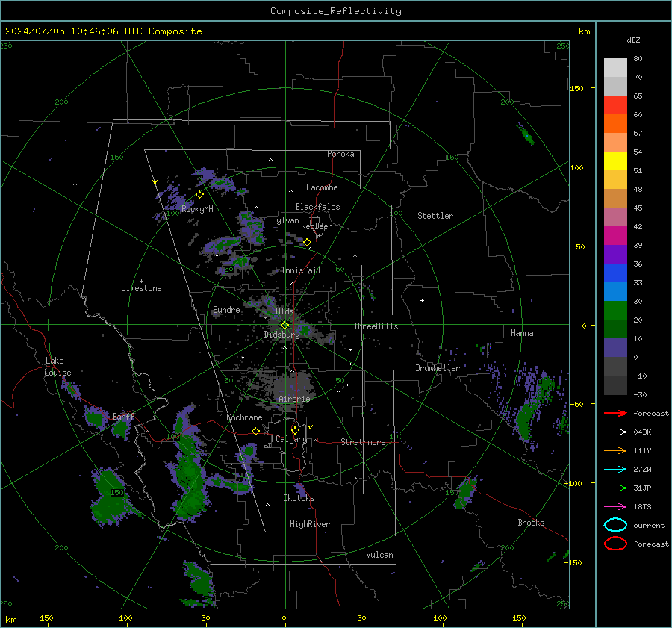Viewport: 672px width, 628px height.
Task: Click the red forecast ellipse legend icon
Action: tap(615, 544)
